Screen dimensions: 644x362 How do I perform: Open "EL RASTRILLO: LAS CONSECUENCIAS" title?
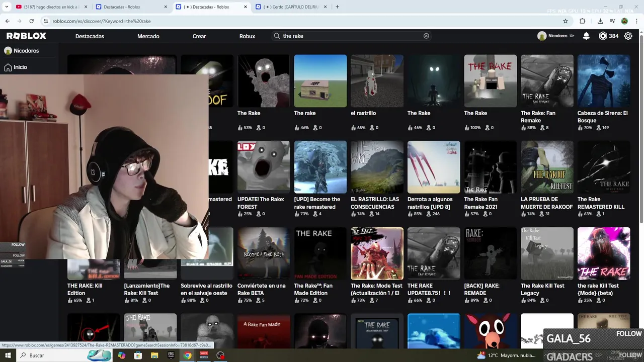click(x=375, y=203)
